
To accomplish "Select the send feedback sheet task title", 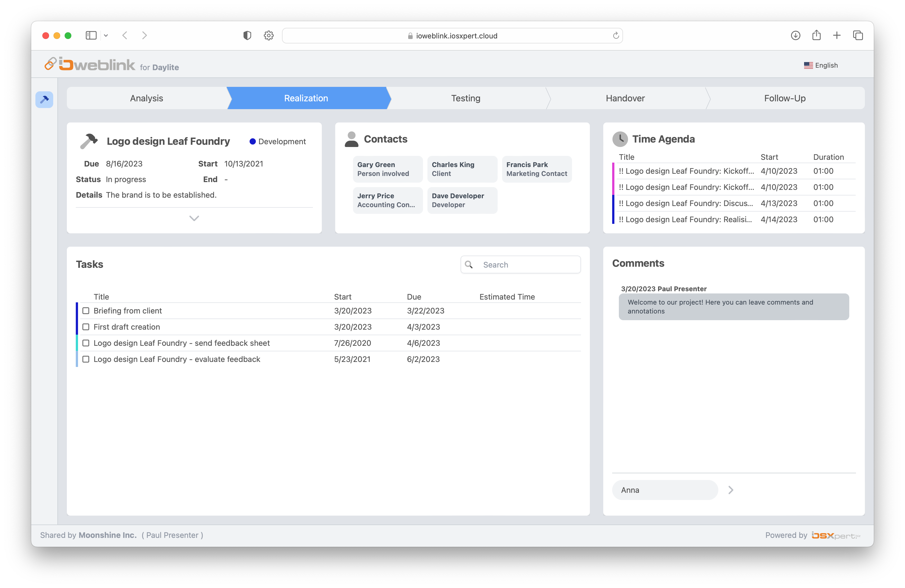I will [182, 343].
